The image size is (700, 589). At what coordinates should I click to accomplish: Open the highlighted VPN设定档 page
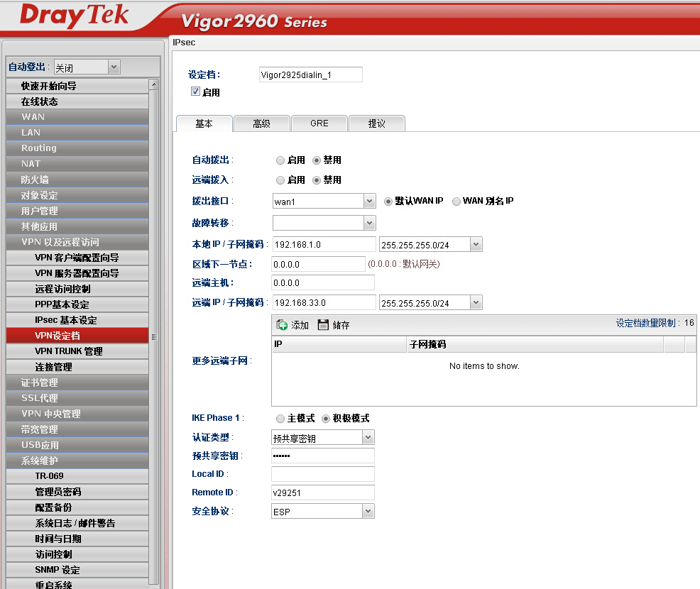coord(77,336)
